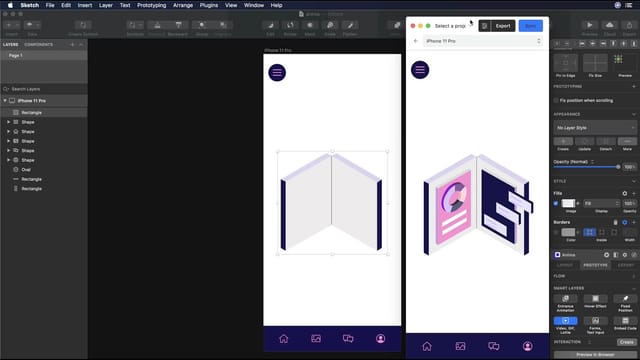This screenshot has width=640, height=360.
Task: Click Create layer style button
Action: [563, 141]
